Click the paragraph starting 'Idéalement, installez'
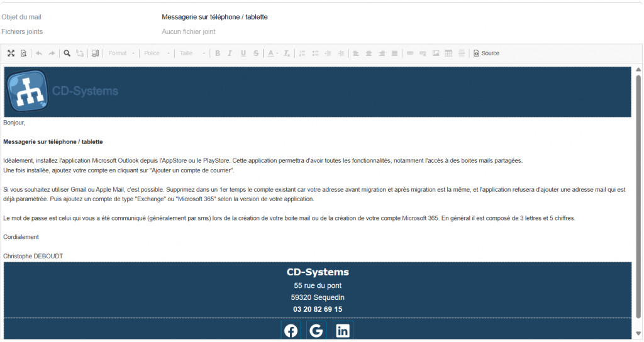Image resolution: width=644 pixels, height=342 pixels. 263,160
